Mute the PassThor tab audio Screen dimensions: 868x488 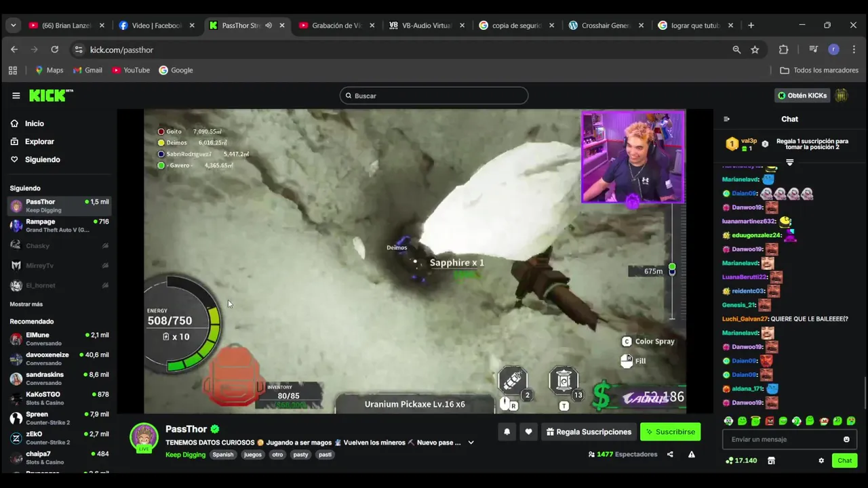coord(269,25)
